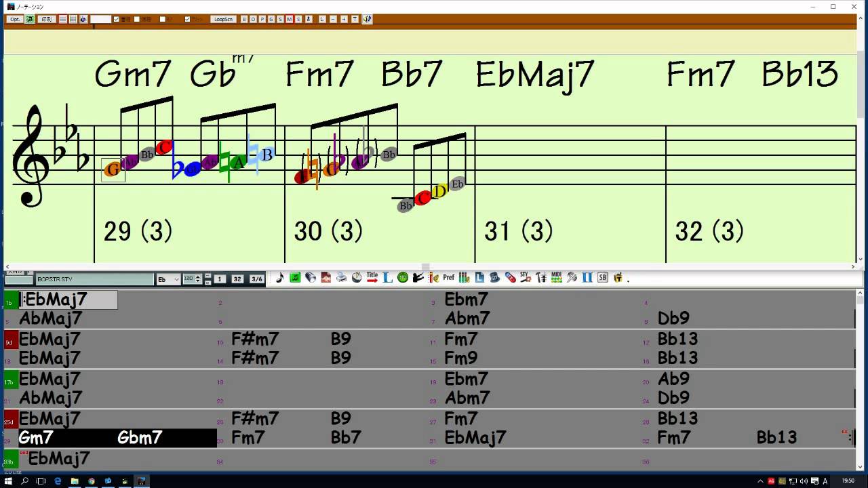868x488 pixels.
Task: Click the red-blue pill icon
Action: pos(510,278)
